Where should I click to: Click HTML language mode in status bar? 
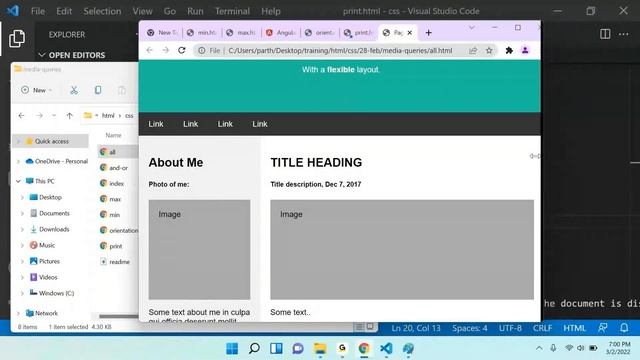(574, 328)
